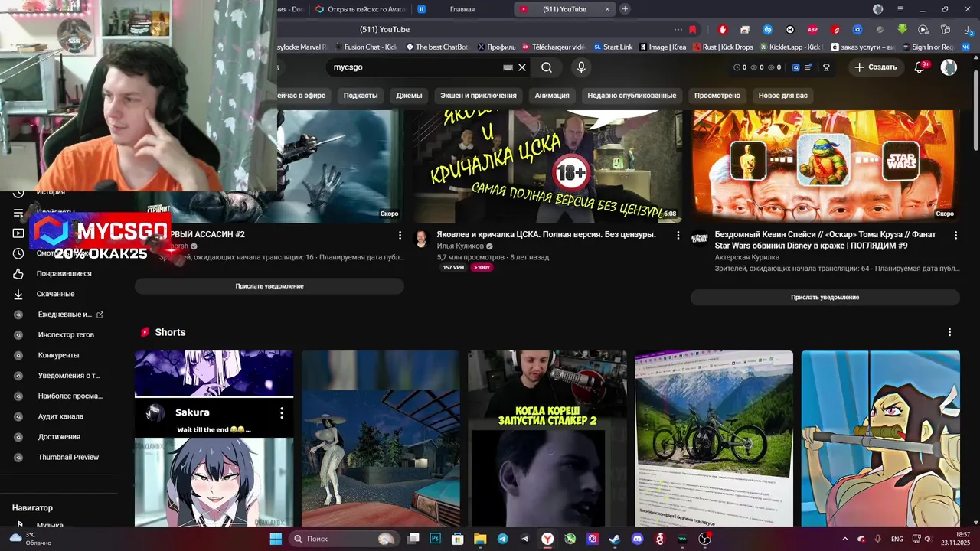Open options menu of the Shorts section

click(x=949, y=332)
